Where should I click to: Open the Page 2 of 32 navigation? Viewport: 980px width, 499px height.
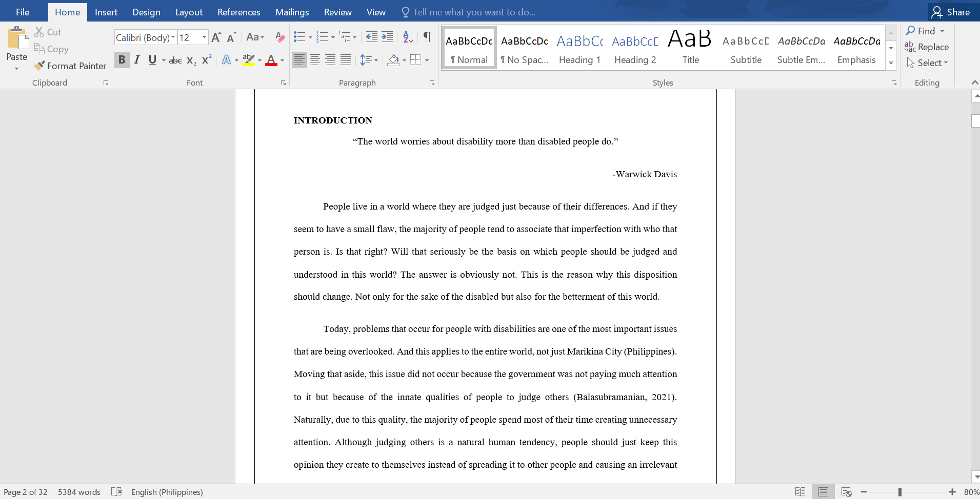click(26, 492)
